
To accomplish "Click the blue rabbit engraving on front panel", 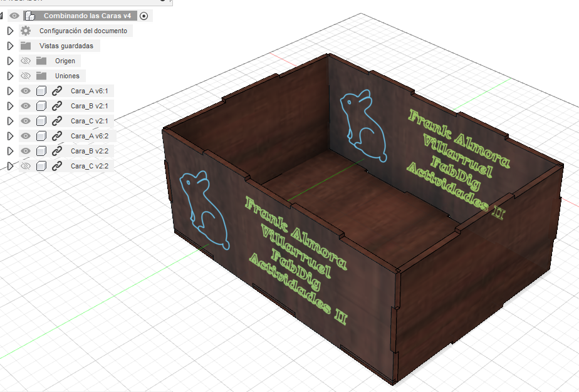I will 204,210.
